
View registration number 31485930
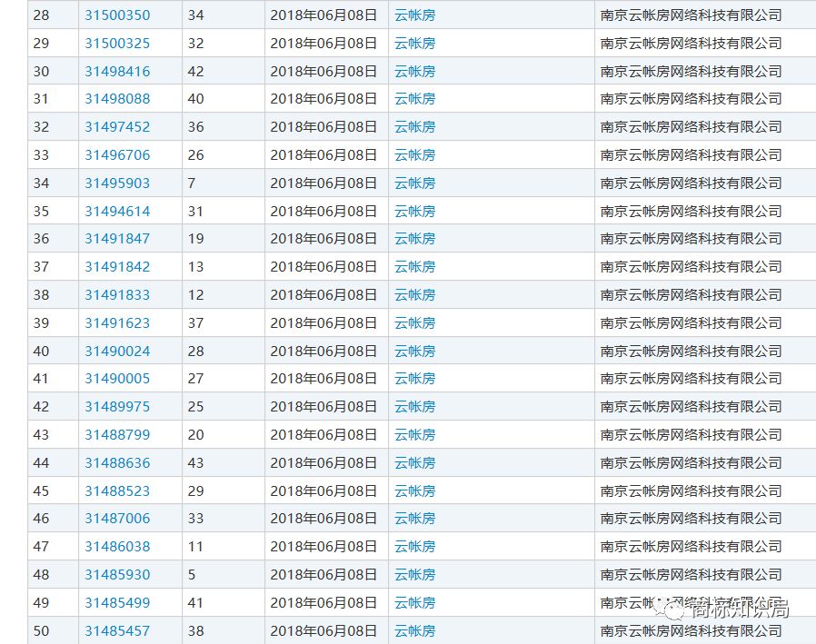[117, 575]
